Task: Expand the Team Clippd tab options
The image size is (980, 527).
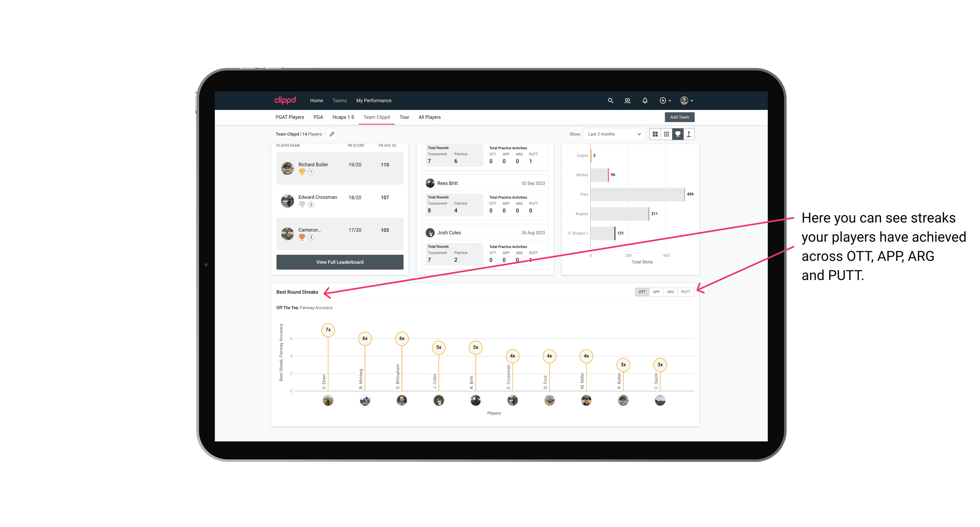Action: pyautogui.click(x=377, y=117)
